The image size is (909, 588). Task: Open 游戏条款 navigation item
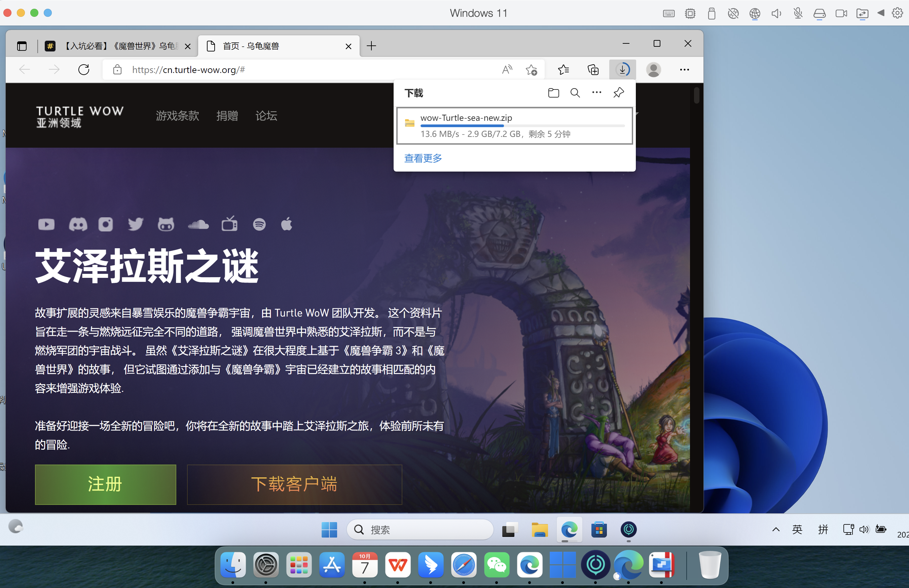pos(178,116)
